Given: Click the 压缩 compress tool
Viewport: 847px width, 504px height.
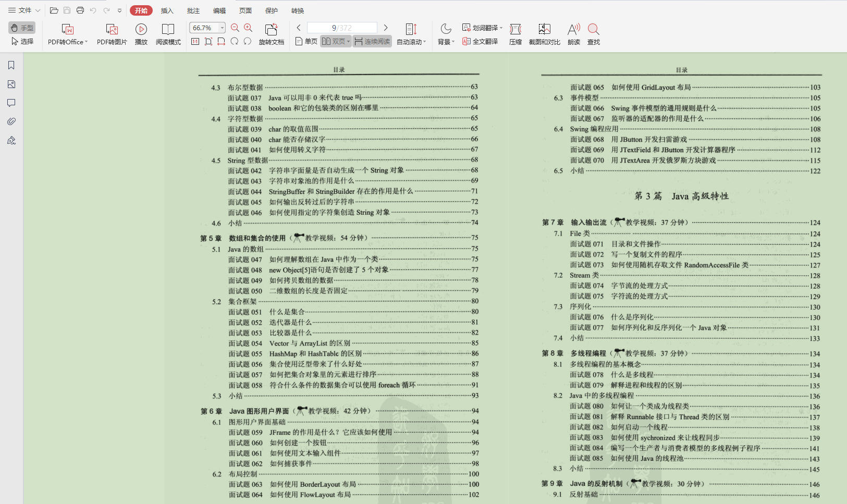Looking at the screenshot, I should [515, 34].
